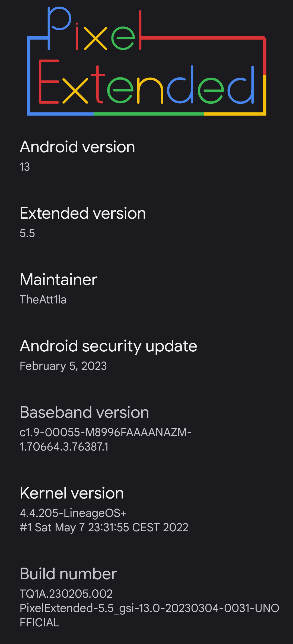Tap kernel string 4.4.205-LineageOS+
293x644 pixels.
click(73, 513)
